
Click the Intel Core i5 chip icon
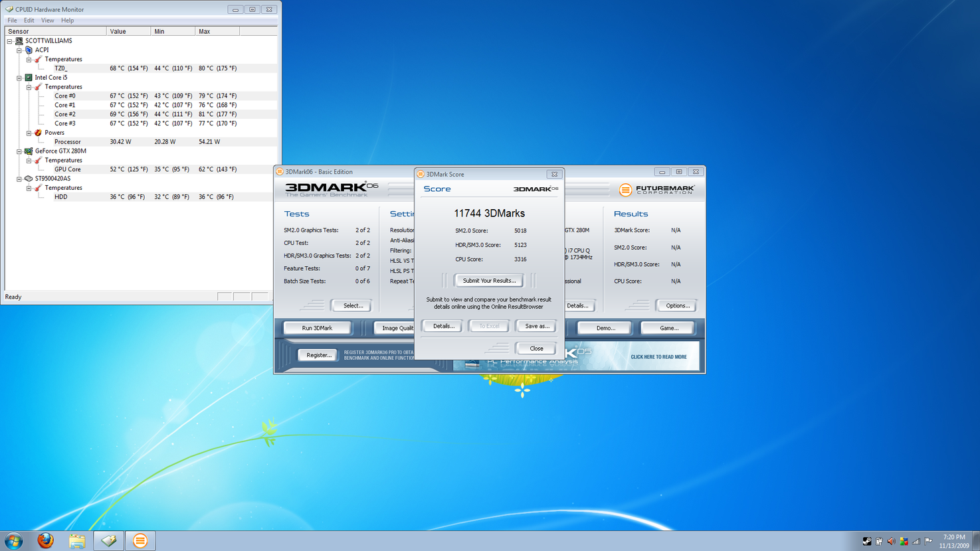pos(29,78)
